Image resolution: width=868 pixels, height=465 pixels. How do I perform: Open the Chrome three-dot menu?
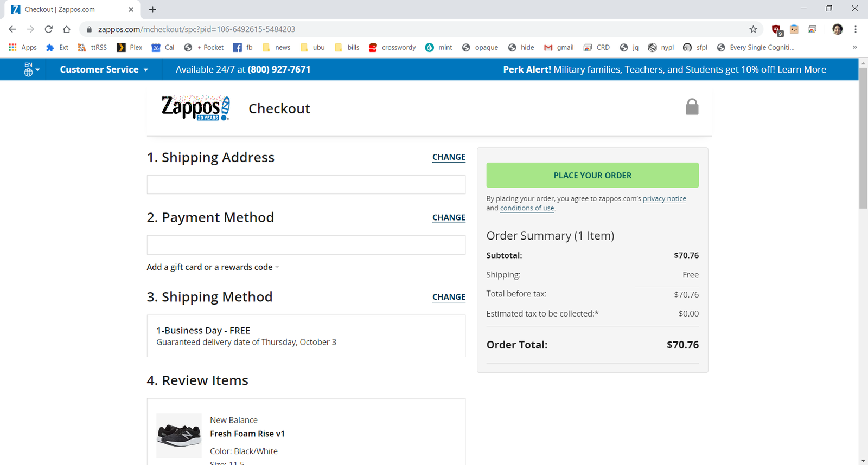pos(856,29)
